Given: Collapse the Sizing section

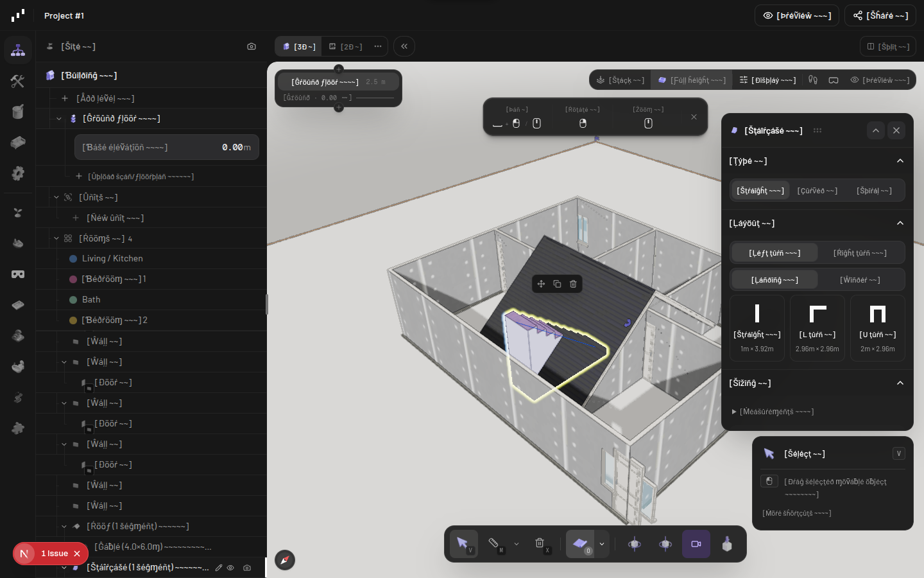Looking at the screenshot, I should pos(900,383).
